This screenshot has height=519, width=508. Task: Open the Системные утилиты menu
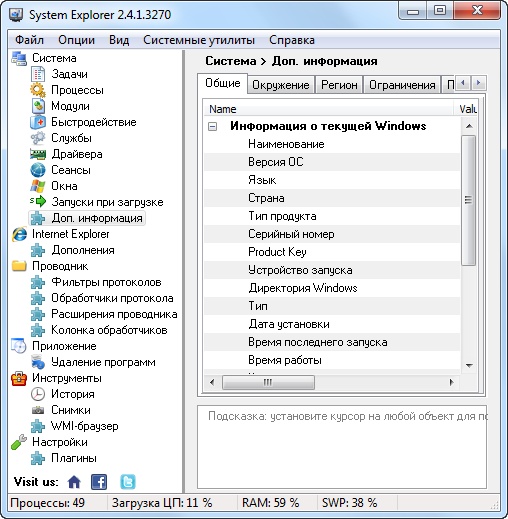click(199, 40)
